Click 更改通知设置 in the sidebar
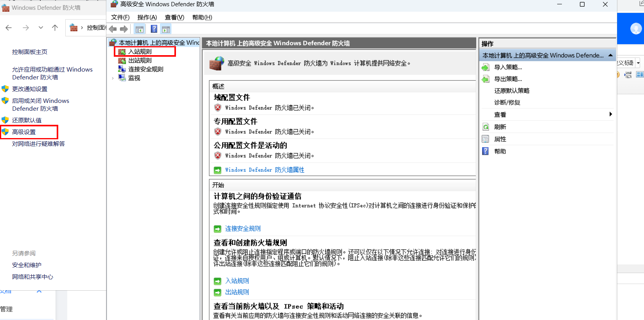The height and width of the screenshot is (320, 644). pos(30,89)
